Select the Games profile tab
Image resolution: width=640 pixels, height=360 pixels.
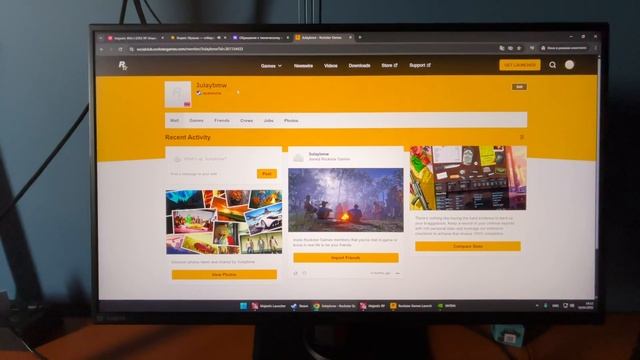196,120
